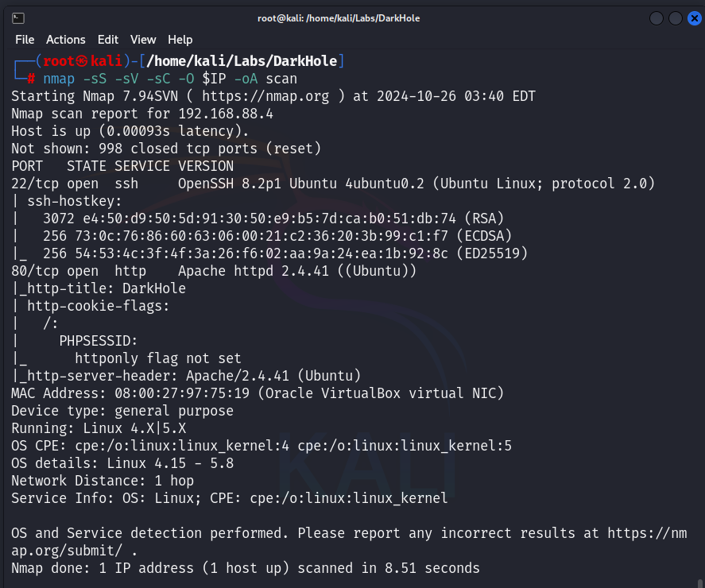The image size is (705, 588).
Task: Open the File menu
Action: coord(25,40)
